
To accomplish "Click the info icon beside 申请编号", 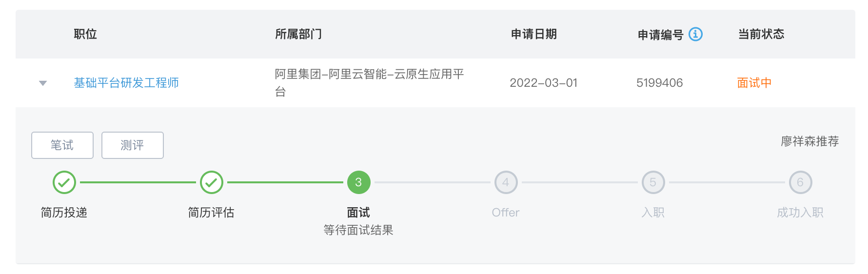I will point(695,34).
